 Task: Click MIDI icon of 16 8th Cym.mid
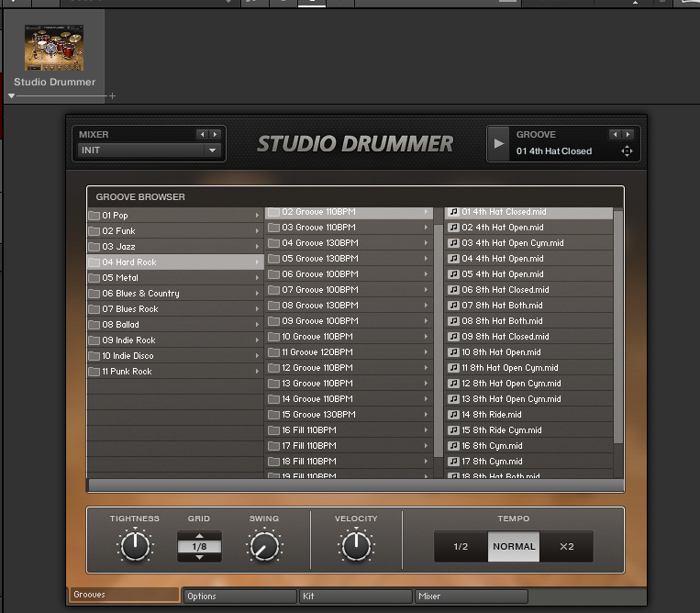pyautogui.click(x=453, y=447)
